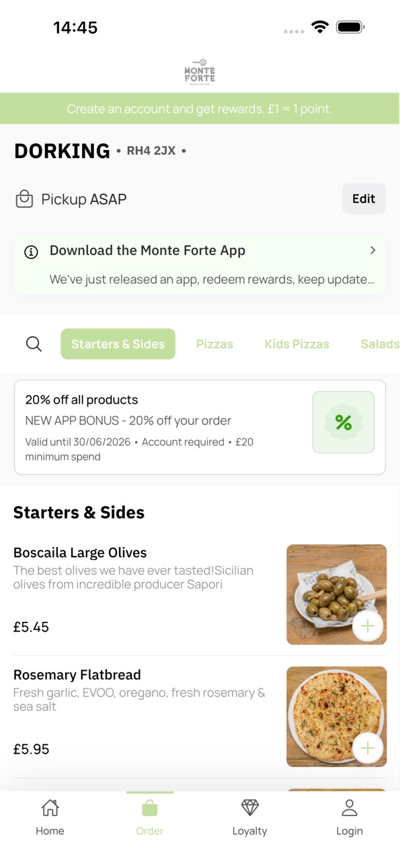400x868 pixels.
Task: Switch to the Kids Pizzas tab
Action: click(296, 344)
